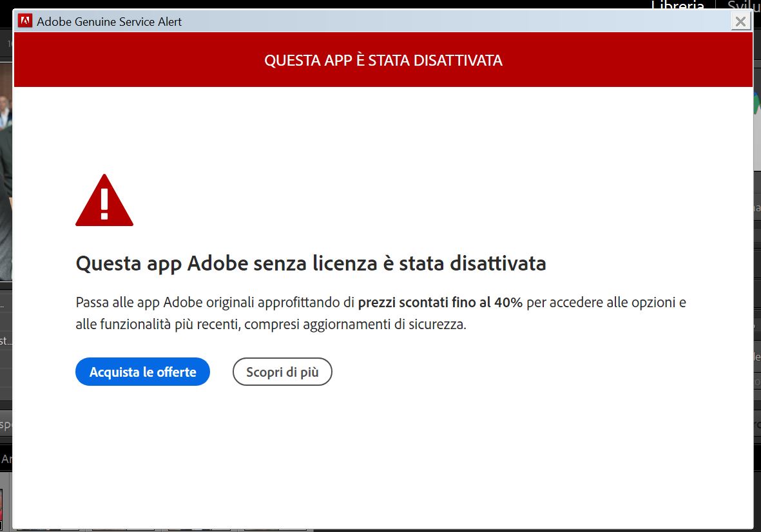
Task: Click the bold text "prezzi scontati fino al 40%"
Action: point(440,303)
